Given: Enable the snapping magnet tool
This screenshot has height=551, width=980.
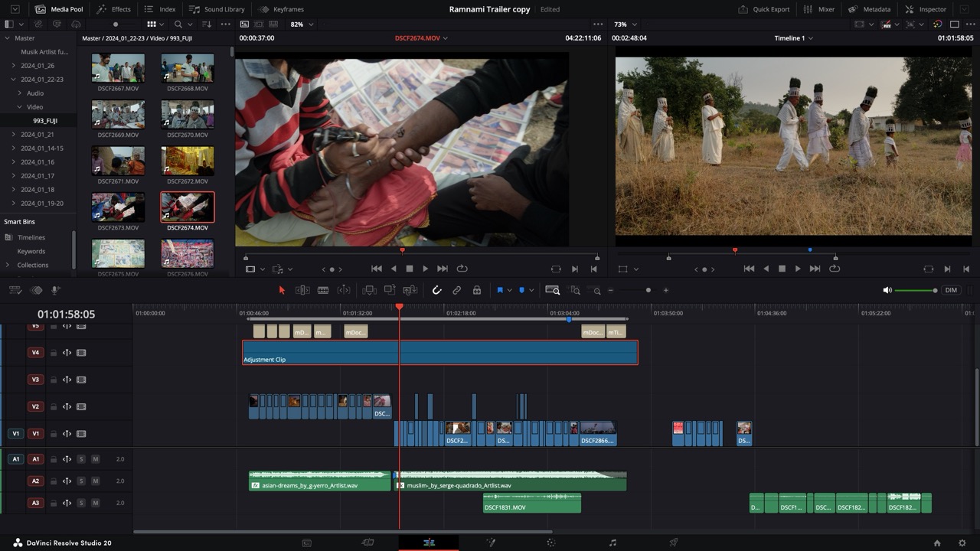Looking at the screenshot, I should point(436,289).
